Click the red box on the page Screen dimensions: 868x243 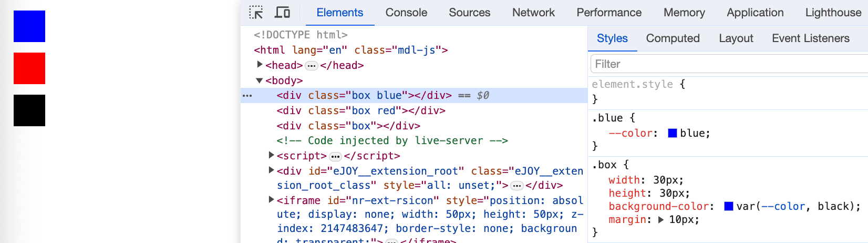29,68
